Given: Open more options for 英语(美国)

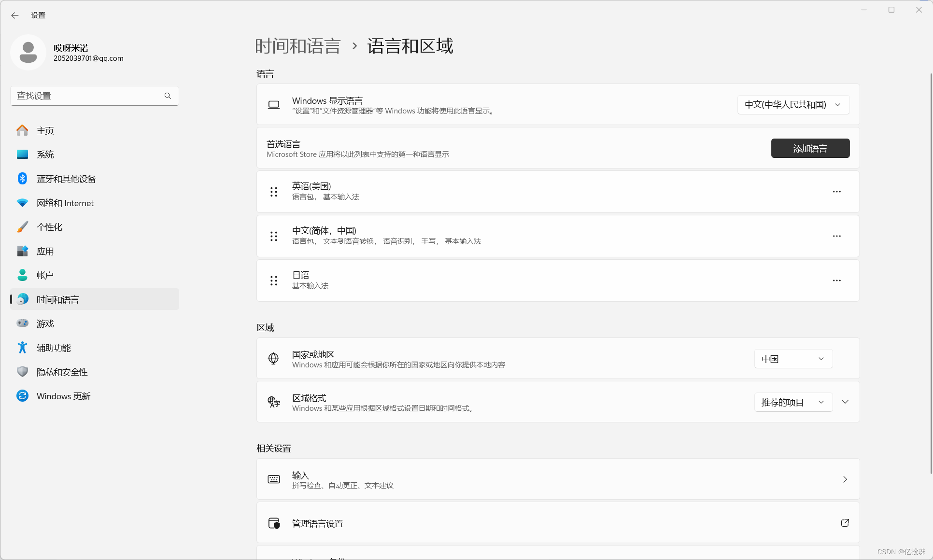Looking at the screenshot, I should (836, 192).
